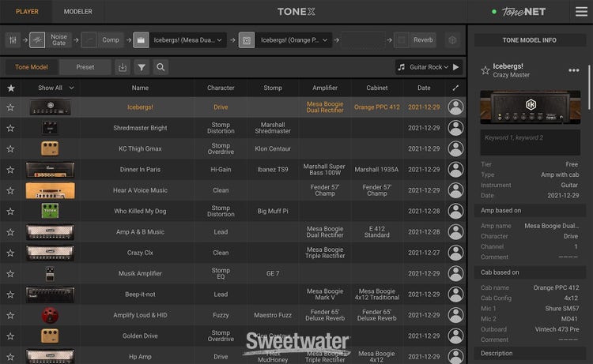Open user profile icon for Icebergs! row

pyautogui.click(x=455, y=107)
